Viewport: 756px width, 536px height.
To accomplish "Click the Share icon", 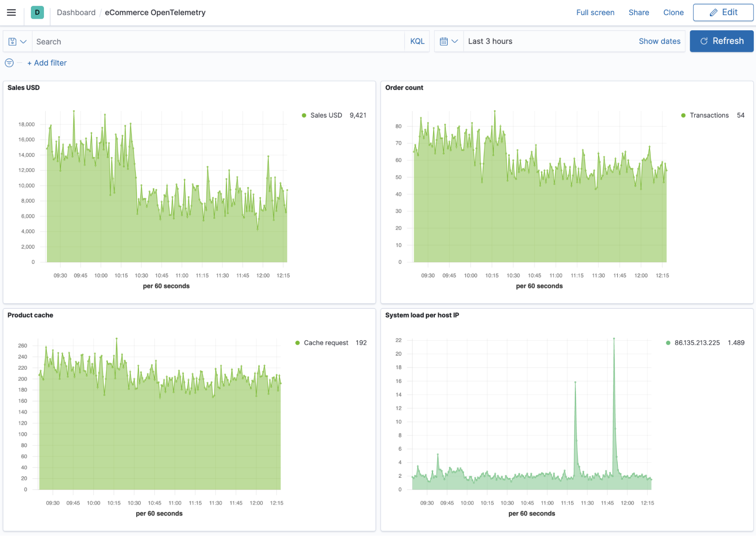I will point(639,12).
